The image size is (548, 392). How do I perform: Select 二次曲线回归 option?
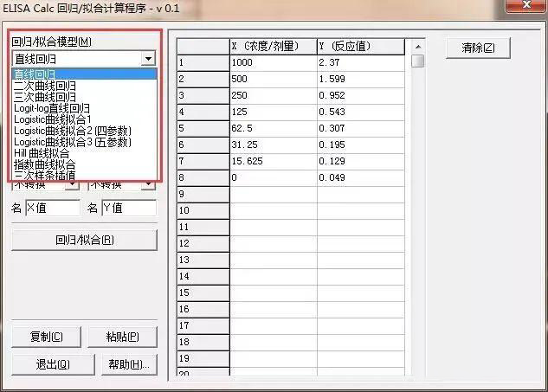[85, 86]
